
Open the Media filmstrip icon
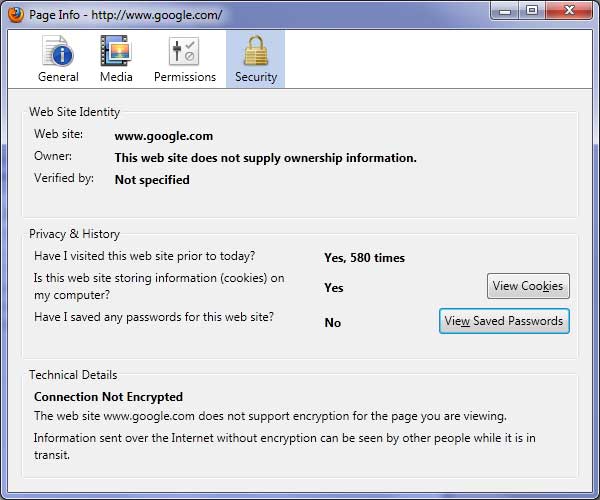[116, 50]
